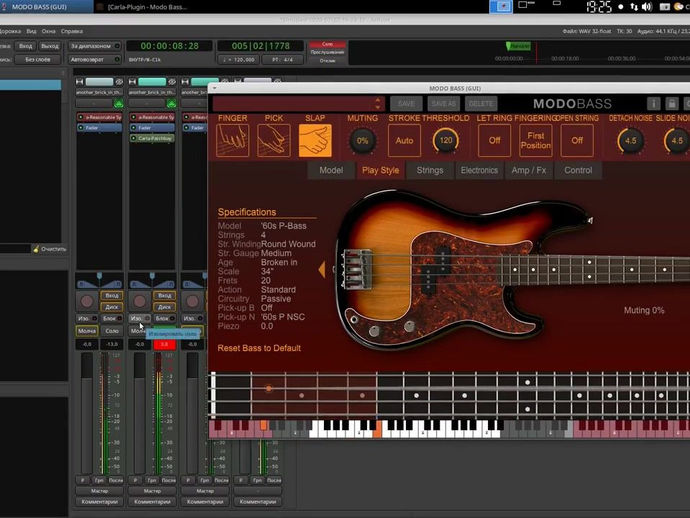Toggle Соло on first mixer strip
Viewport: 690px width, 518px height.
[x=112, y=331]
